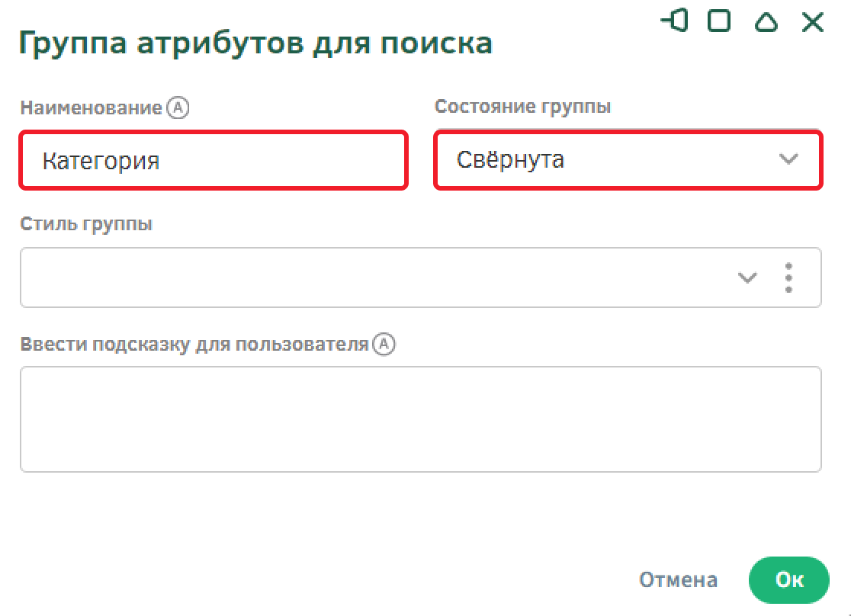Expand the Стиль группы chevron arrow

(747, 278)
